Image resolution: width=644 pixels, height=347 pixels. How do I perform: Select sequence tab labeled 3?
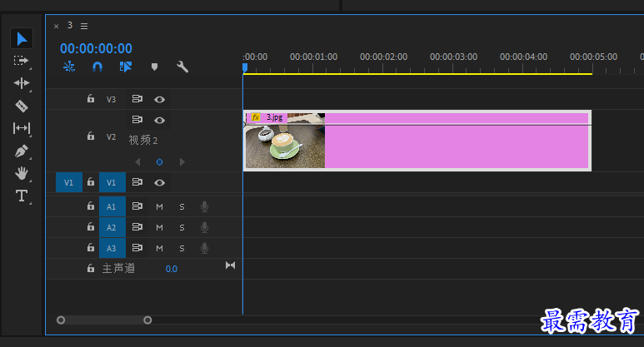[x=70, y=26]
